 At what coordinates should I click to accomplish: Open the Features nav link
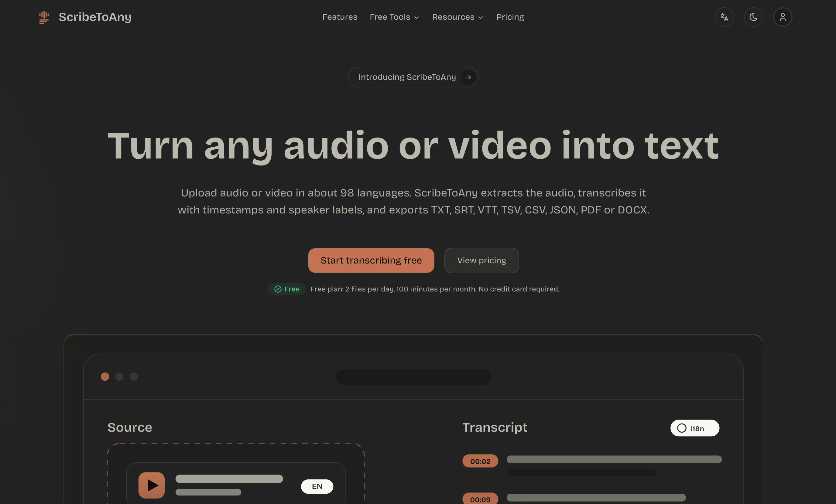(340, 17)
